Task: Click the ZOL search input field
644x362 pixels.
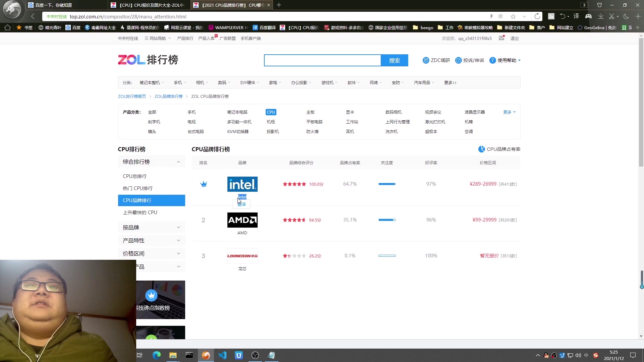Action: [322, 60]
